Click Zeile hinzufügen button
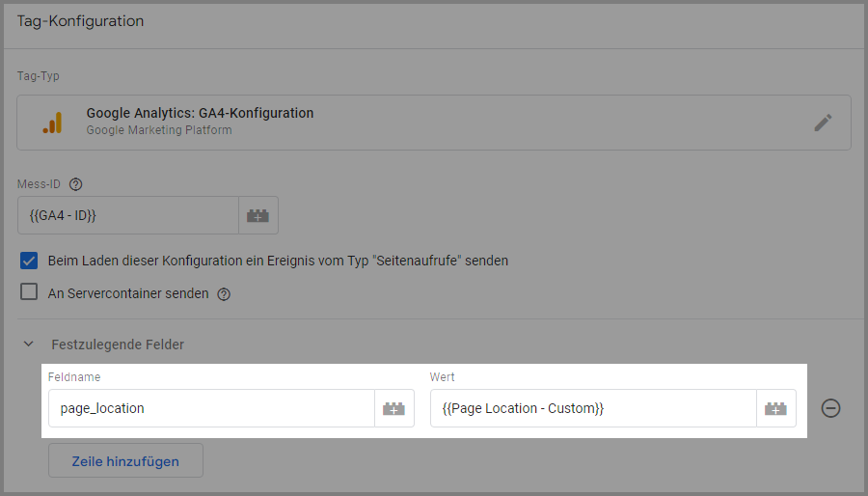868x496 pixels. click(x=125, y=460)
